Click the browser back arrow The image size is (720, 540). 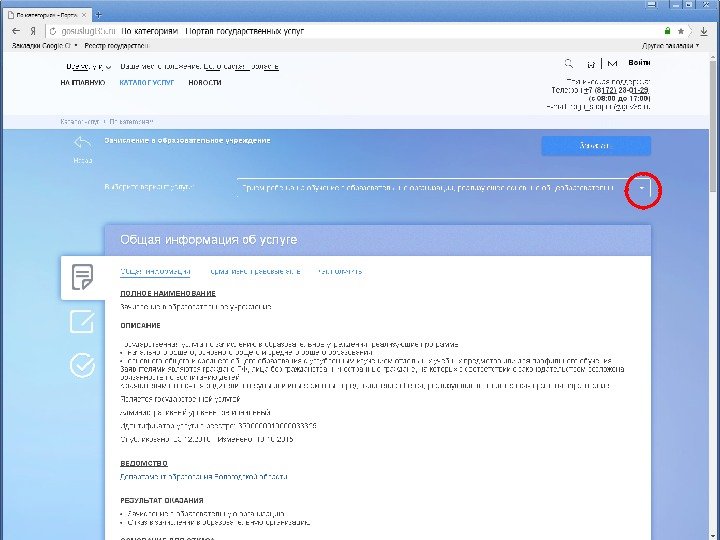pyautogui.click(x=16, y=31)
